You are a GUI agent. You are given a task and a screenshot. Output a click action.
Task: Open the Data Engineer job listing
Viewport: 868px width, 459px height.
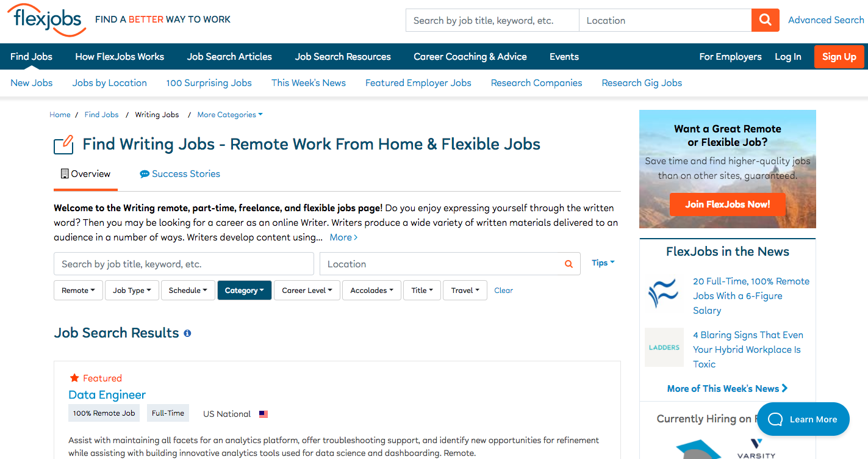[x=107, y=395]
